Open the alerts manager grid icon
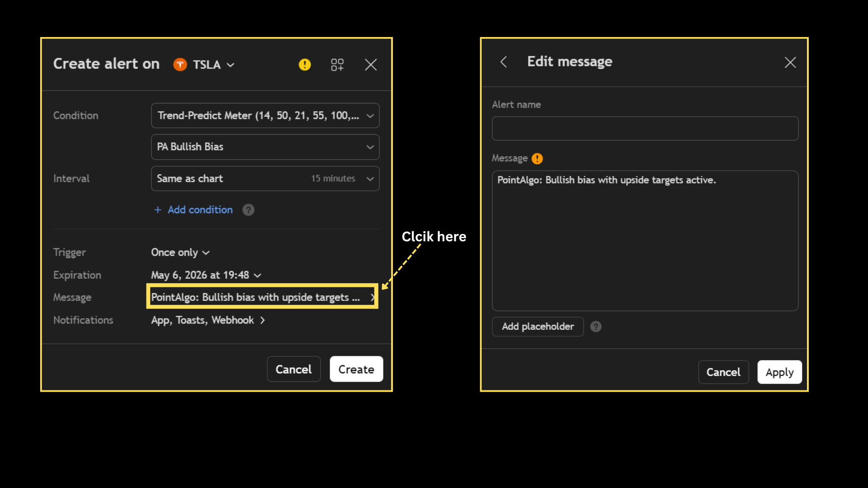Screen dimensions: 868x488 click(x=337, y=65)
